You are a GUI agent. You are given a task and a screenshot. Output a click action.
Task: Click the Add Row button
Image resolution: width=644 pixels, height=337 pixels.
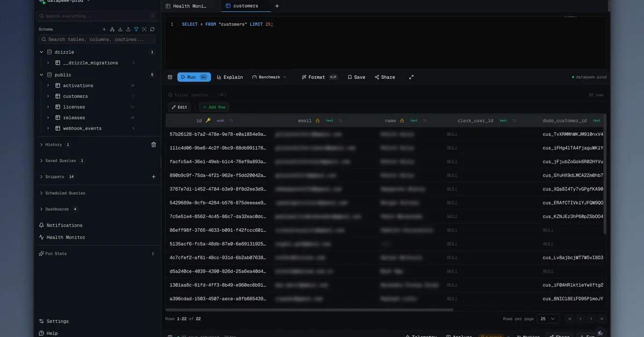(214, 107)
